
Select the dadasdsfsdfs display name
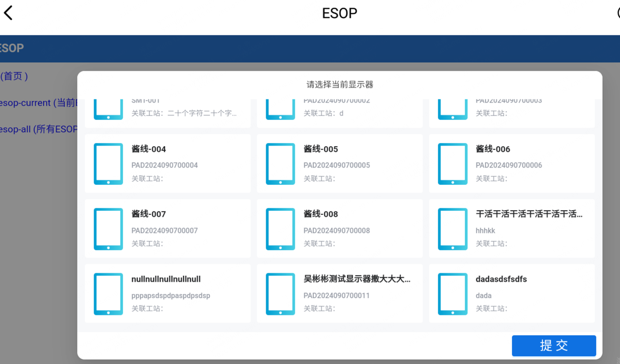(x=501, y=279)
